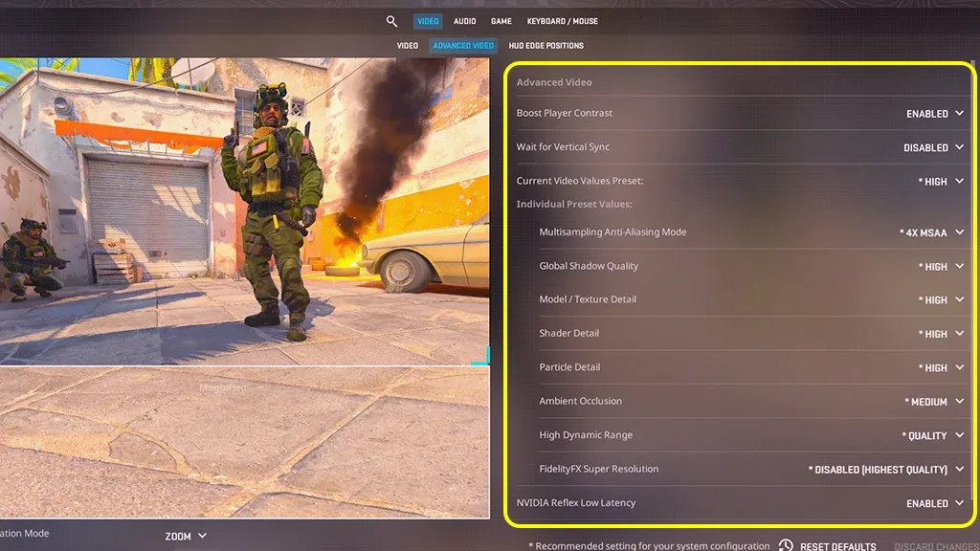
Task: Open the Keyboard / Mouse tab
Action: point(563,21)
